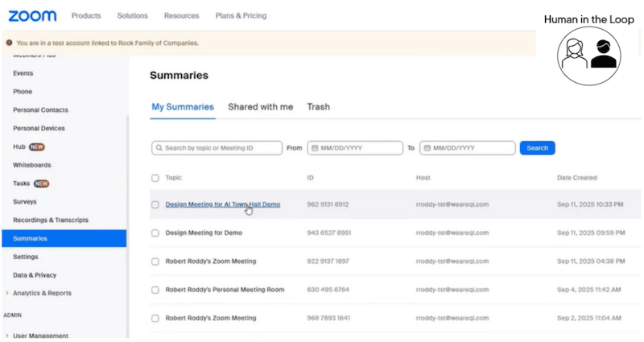Screen dimensions: 644x342
Task: Click the warning icon in test account banner
Action: 9,43
